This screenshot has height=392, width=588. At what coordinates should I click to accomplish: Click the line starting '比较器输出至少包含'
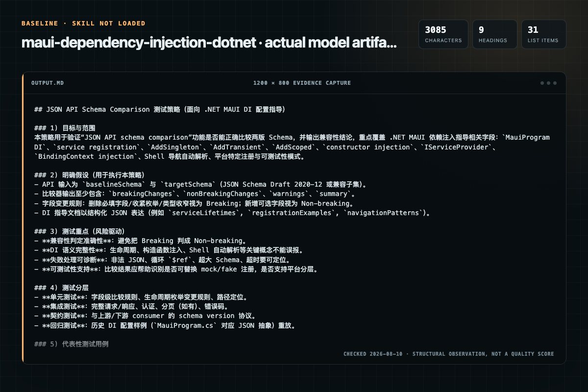pos(195,194)
